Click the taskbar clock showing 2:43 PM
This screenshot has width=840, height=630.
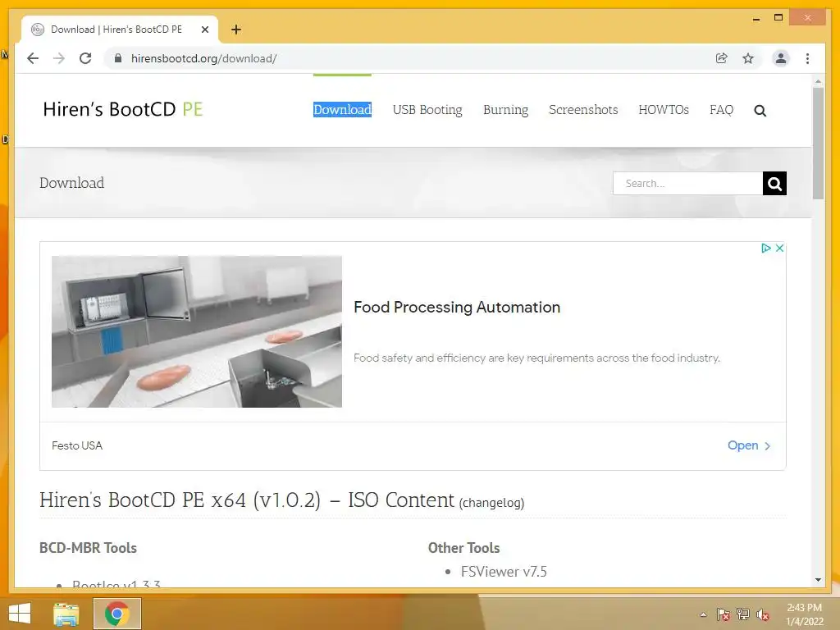(x=804, y=614)
